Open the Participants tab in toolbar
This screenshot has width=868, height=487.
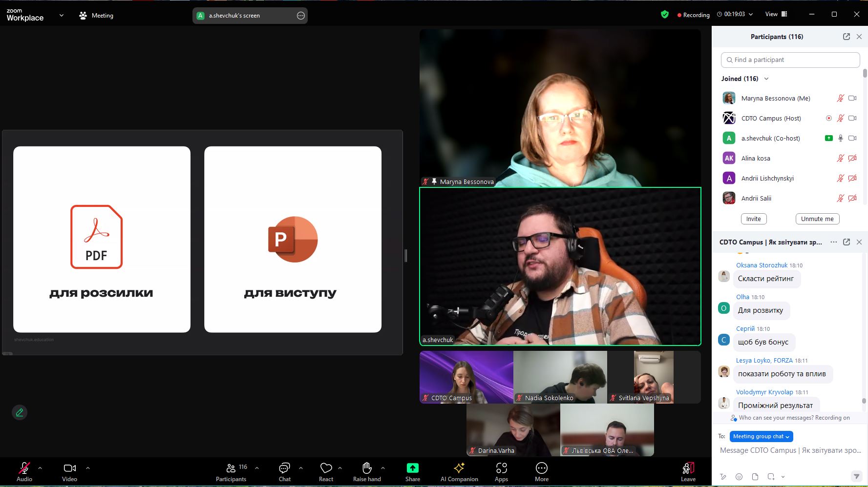coord(231,468)
